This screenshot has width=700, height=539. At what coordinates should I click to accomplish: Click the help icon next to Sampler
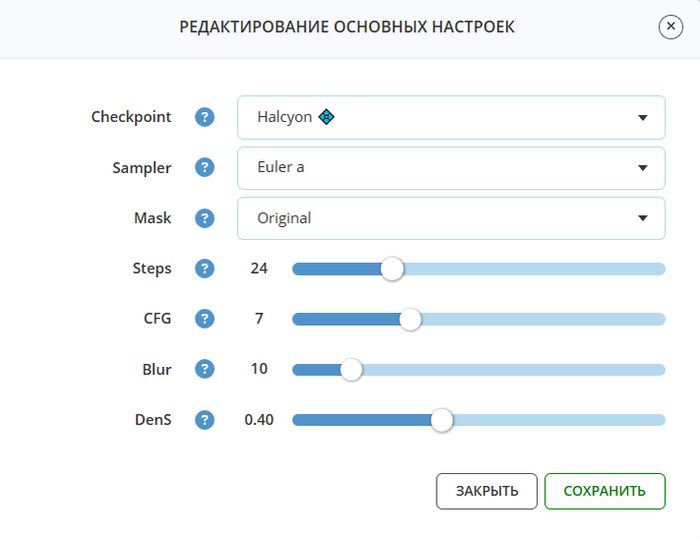[205, 168]
